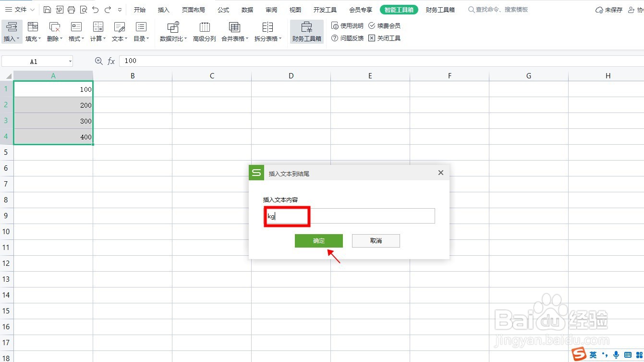Screen dimensions: 644x362
Task: Click the Print icon in quick access toolbar
Action: 71,10
